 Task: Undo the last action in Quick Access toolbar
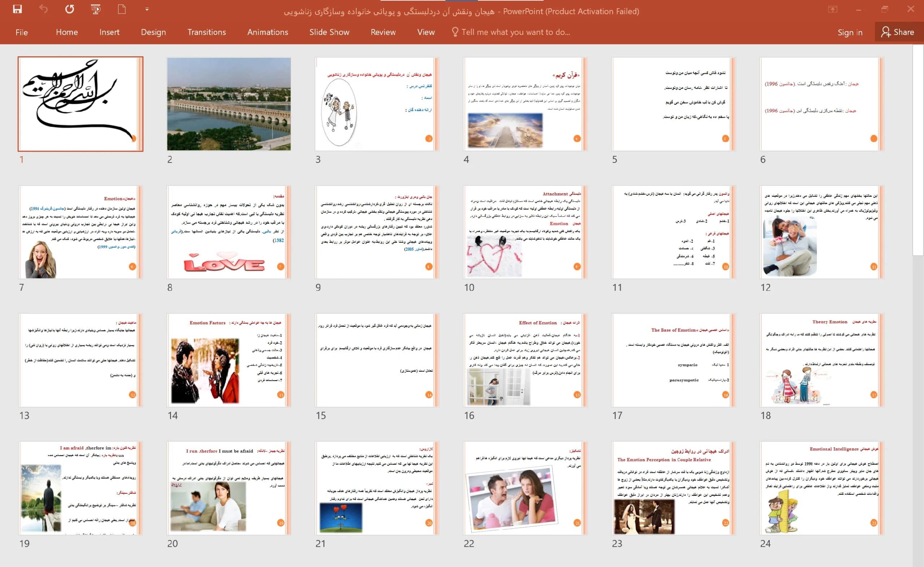[x=44, y=9]
